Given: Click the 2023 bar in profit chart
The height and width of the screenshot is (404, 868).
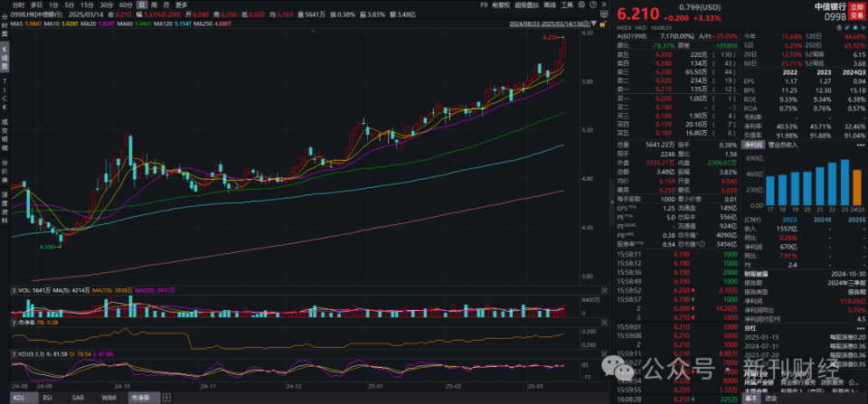Looking at the screenshot, I should point(844,182).
